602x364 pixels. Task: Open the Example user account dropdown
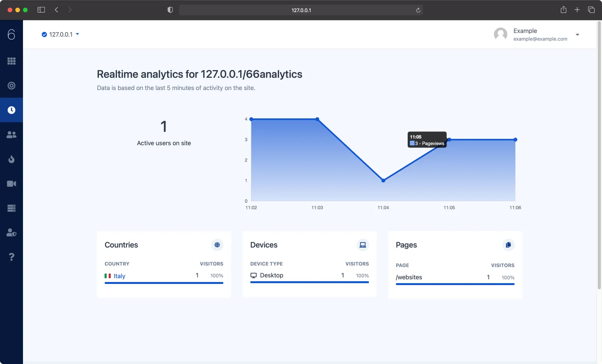point(536,34)
